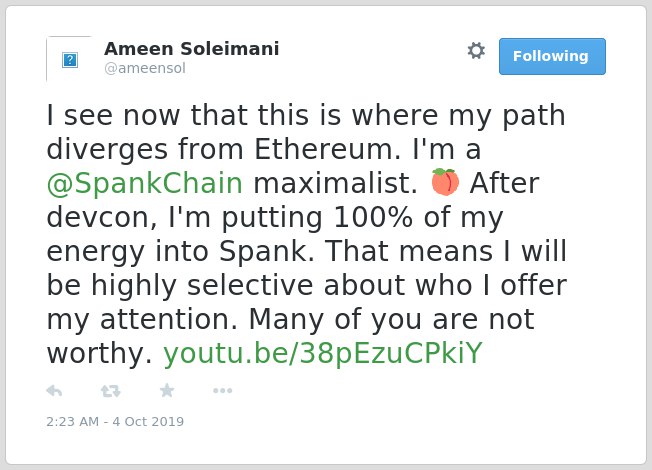The width and height of the screenshot is (652, 470).
Task: Retweet this SpankChain maximalist tweet
Action: (x=111, y=391)
